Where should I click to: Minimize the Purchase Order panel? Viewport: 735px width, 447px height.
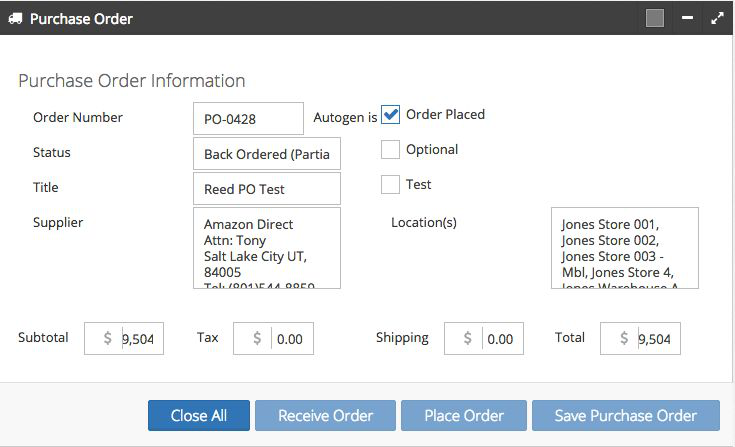(x=688, y=18)
